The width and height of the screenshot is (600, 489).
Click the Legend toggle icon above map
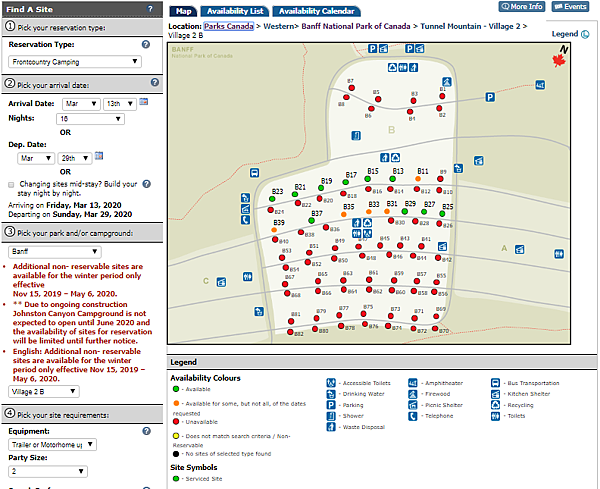click(585, 34)
